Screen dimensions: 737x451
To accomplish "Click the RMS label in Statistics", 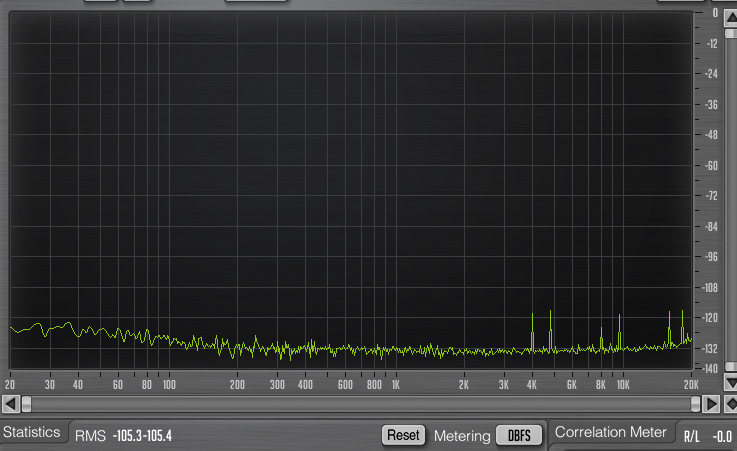I will pos(90,436).
